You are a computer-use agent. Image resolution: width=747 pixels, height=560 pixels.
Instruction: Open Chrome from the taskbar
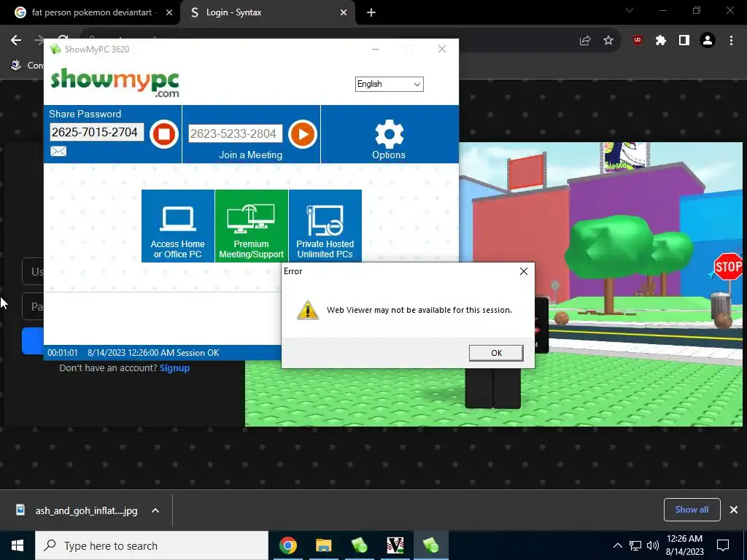288,545
